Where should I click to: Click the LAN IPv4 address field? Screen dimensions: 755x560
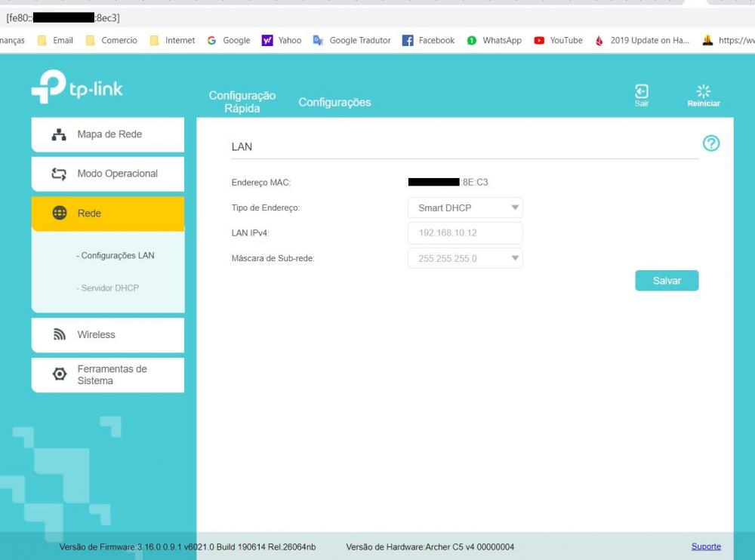tap(465, 233)
